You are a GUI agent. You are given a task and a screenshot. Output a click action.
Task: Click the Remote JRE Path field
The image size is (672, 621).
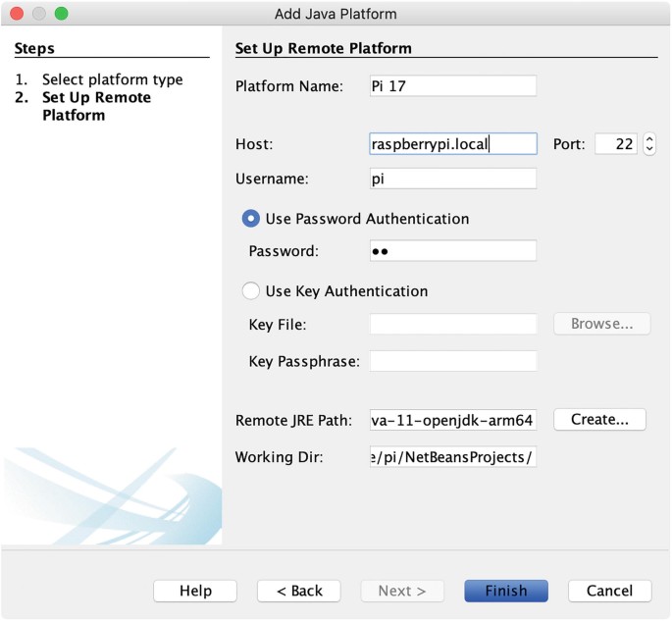coord(453,420)
